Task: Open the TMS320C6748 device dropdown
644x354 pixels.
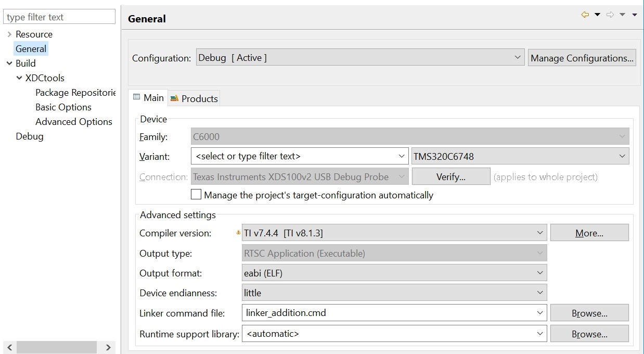Action: [x=520, y=156]
